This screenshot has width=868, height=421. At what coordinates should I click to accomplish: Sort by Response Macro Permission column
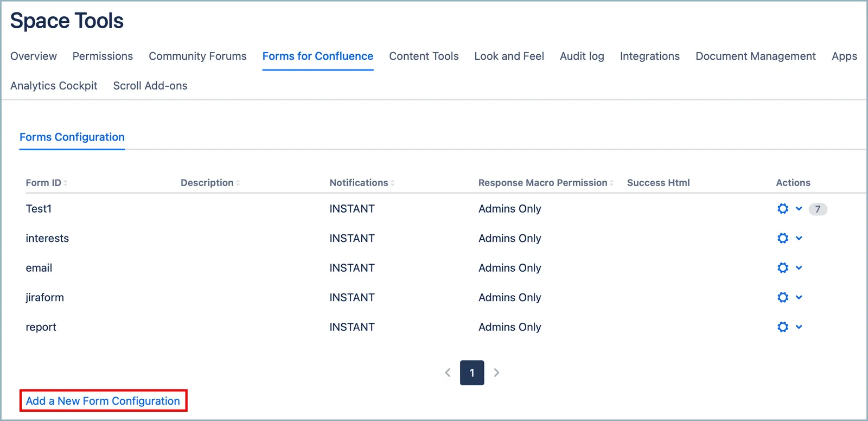click(x=546, y=183)
